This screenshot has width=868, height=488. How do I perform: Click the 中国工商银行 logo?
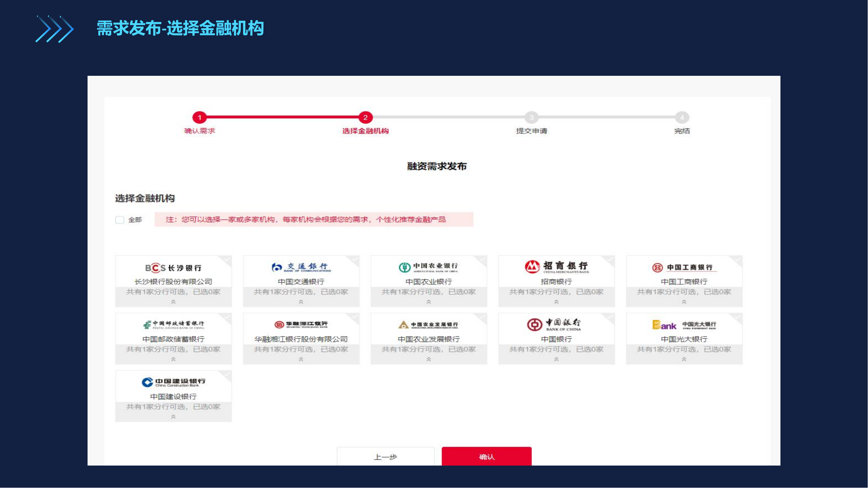(684, 267)
